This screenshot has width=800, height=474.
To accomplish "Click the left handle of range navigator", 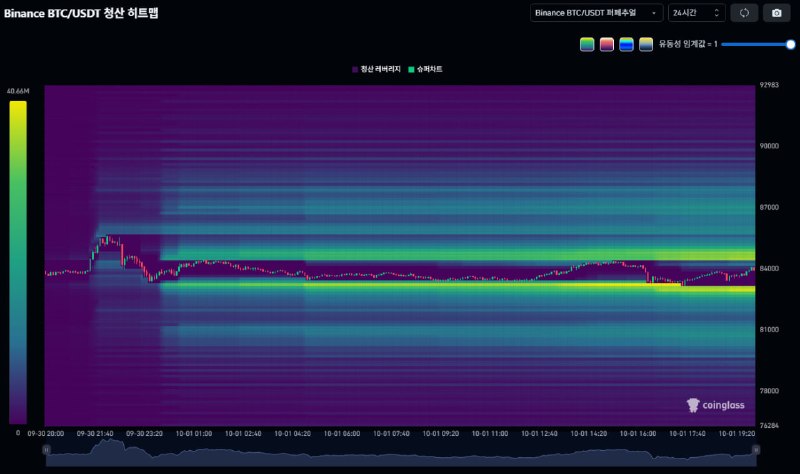I will tap(46, 450).
